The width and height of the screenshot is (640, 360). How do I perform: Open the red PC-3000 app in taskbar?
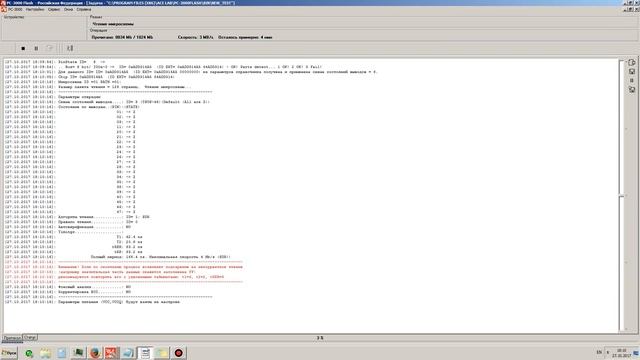click(x=112, y=353)
